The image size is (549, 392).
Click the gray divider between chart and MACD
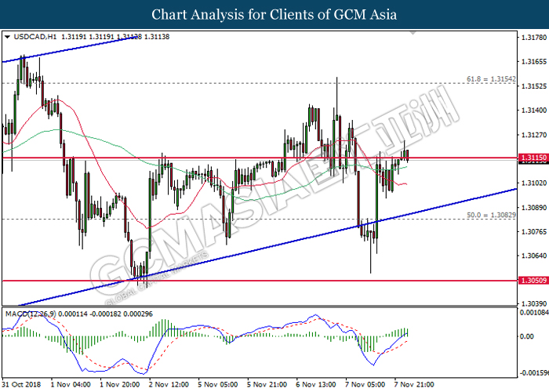pos(260,307)
